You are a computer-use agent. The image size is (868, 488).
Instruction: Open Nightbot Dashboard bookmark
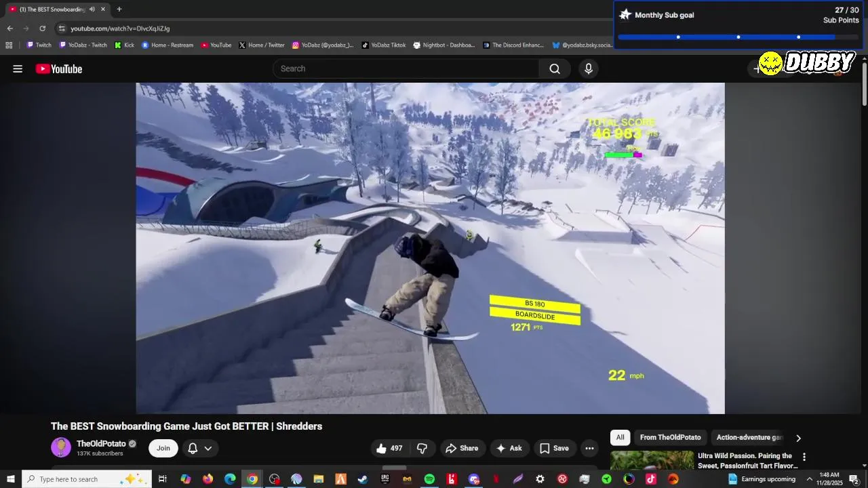444,45
